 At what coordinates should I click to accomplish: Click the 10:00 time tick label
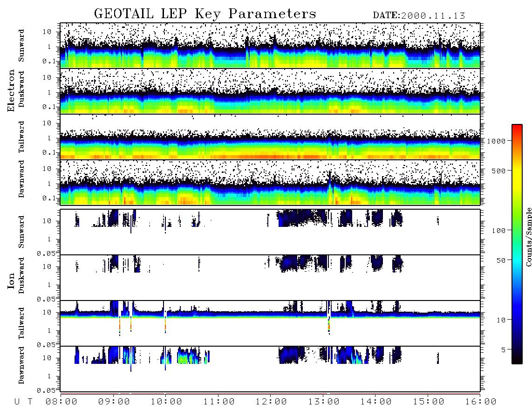(166, 402)
